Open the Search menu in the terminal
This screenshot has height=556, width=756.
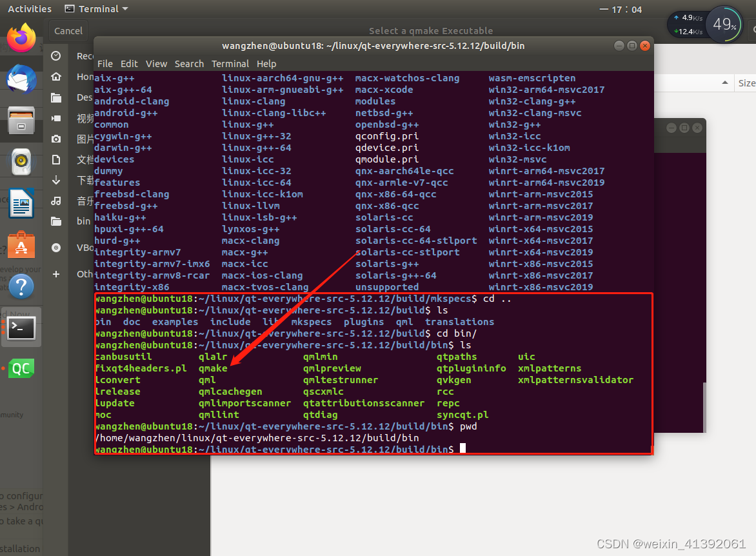[189, 63]
